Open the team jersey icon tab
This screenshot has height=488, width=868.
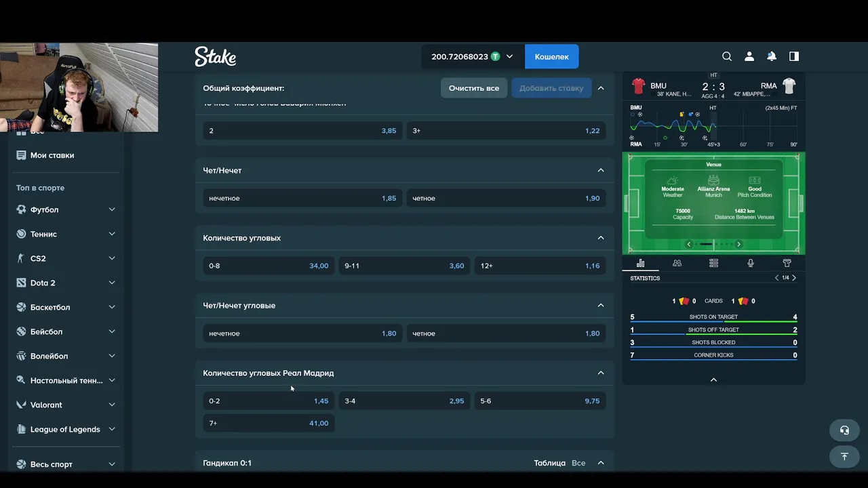(x=787, y=263)
